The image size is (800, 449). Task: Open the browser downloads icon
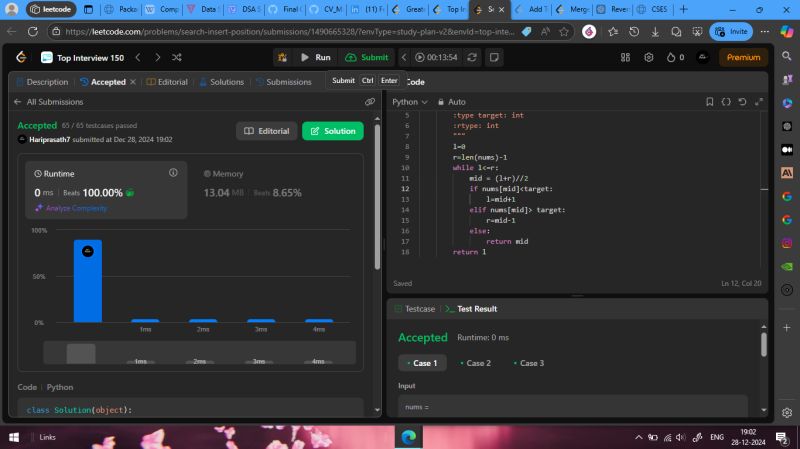pyautogui.click(x=655, y=32)
